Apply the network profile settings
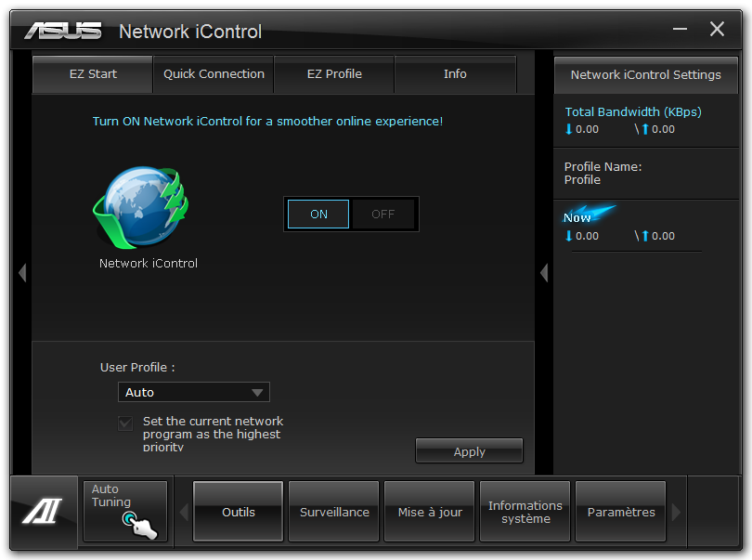This screenshot has width=752, height=560. tap(469, 451)
